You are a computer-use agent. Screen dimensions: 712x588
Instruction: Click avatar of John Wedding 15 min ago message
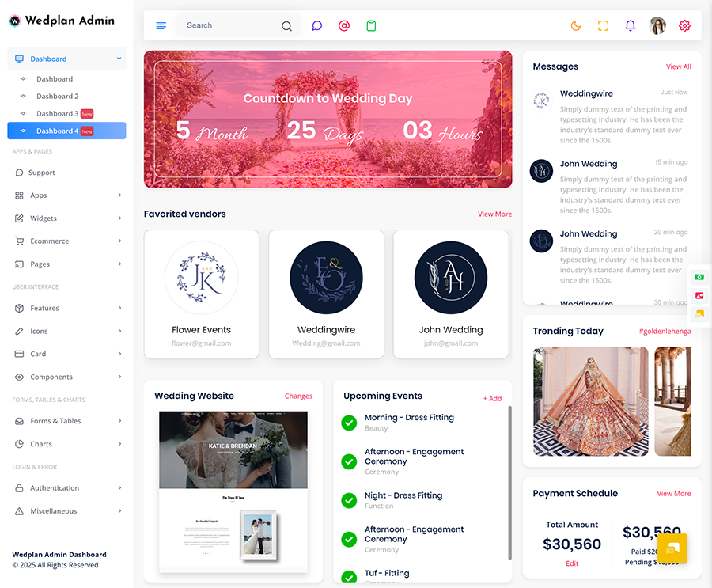tap(541, 171)
